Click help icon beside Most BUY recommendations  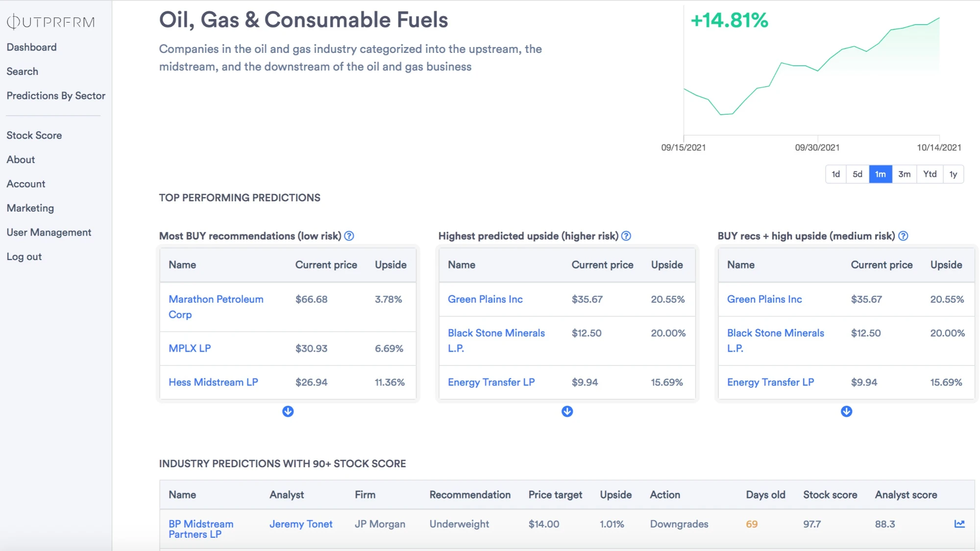tap(349, 236)
